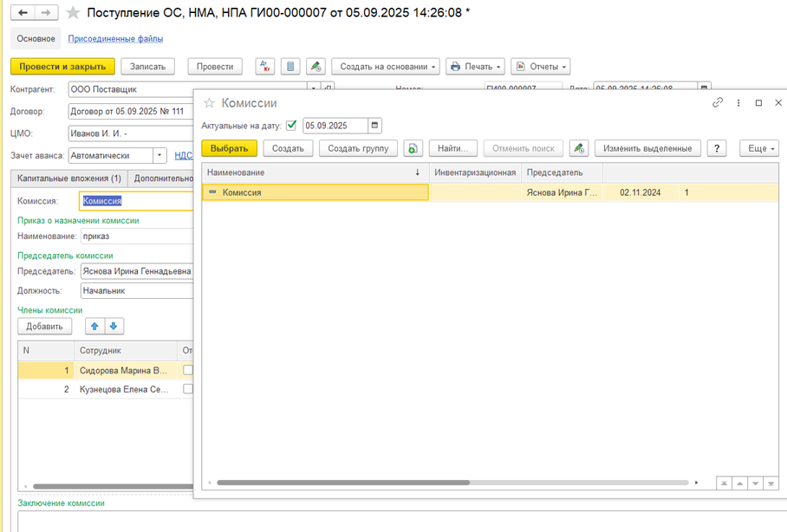Screen dimensions: 787x532
Task: Click Провести и закрыть button
Action: tap(62, 66)
